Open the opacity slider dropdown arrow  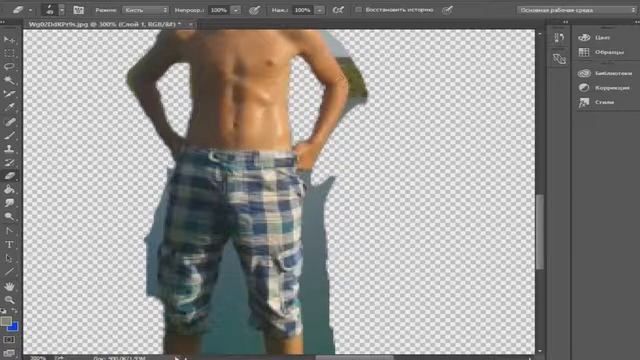236,10
